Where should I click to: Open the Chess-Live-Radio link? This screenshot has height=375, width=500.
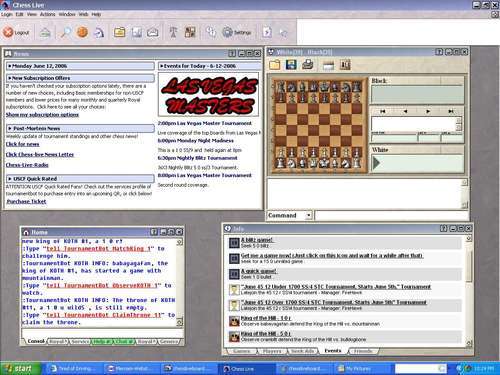[27, 165]
